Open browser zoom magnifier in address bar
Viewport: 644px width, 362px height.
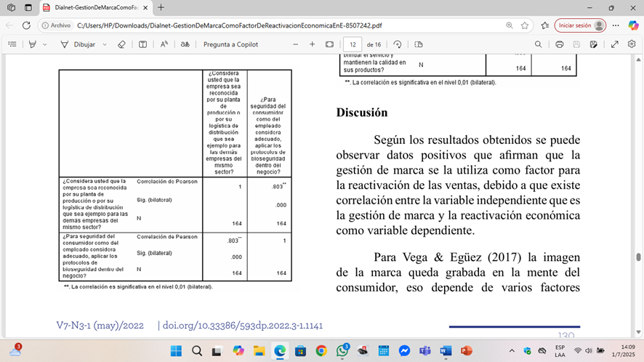(x=510, y=25)
